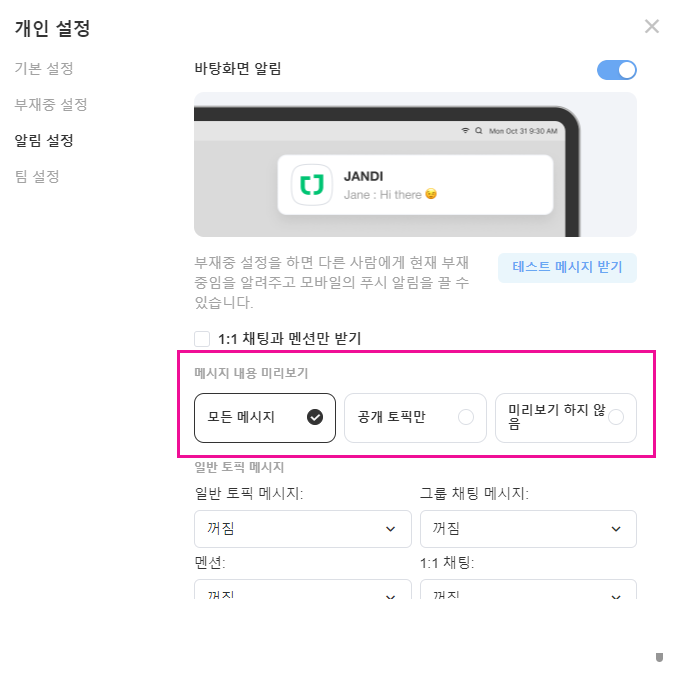Click the JANDI notification preview card
680x686 pixels.
click(415, 185)
